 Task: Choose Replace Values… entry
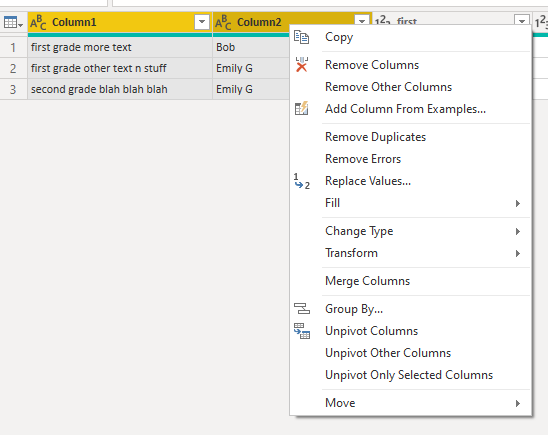411,181
